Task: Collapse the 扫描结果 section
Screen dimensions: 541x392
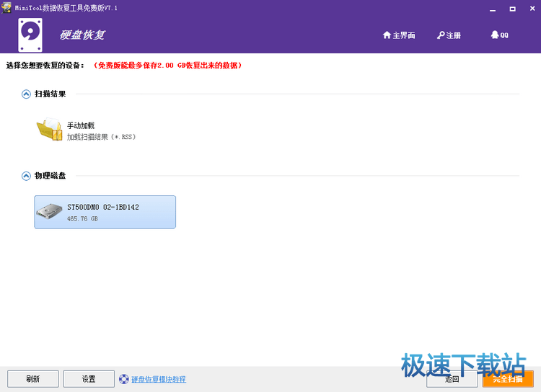Action: pyautogui.click(x=26, y=94)
